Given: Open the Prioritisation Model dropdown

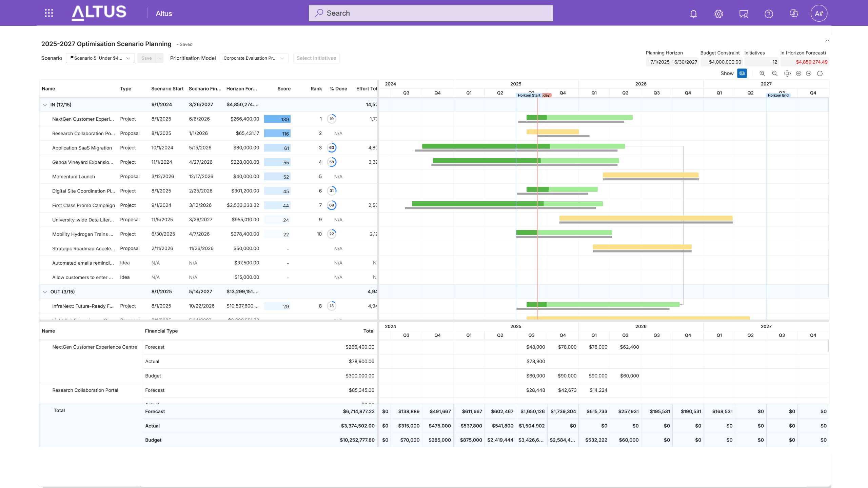Looking at the screenshot, I should coord(254,58).
